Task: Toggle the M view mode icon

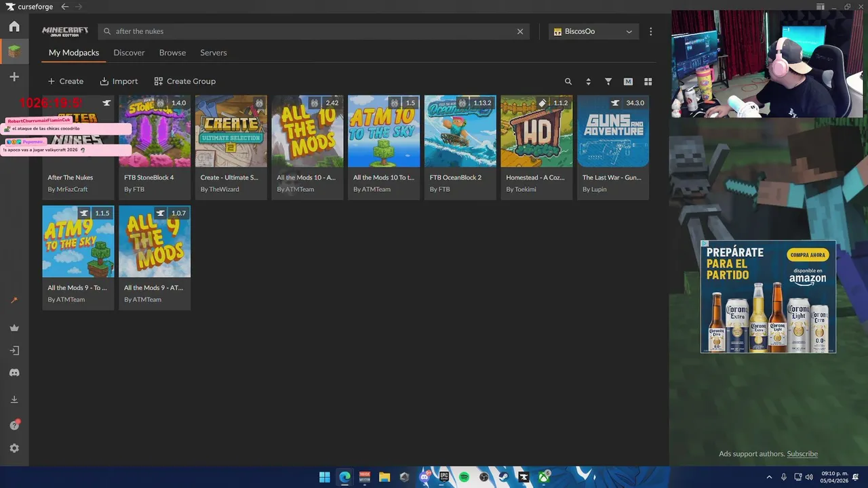Action: [628, 81]
